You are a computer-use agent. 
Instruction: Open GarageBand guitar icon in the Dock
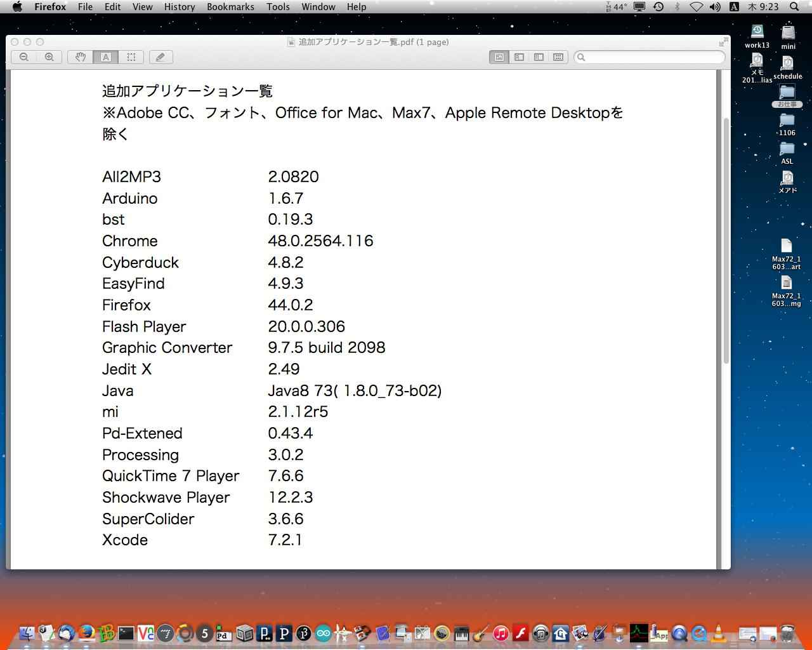click(481, 633)
